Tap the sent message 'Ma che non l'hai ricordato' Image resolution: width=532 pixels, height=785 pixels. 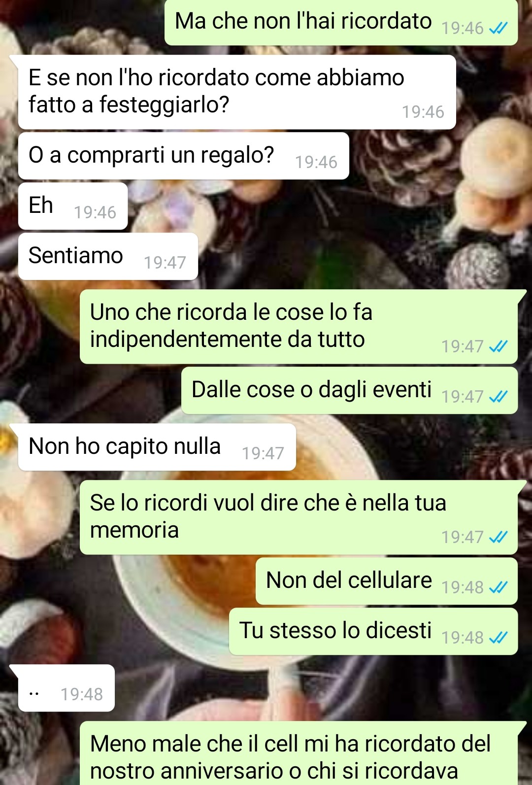pyautogui.click(x=341, y=22)
